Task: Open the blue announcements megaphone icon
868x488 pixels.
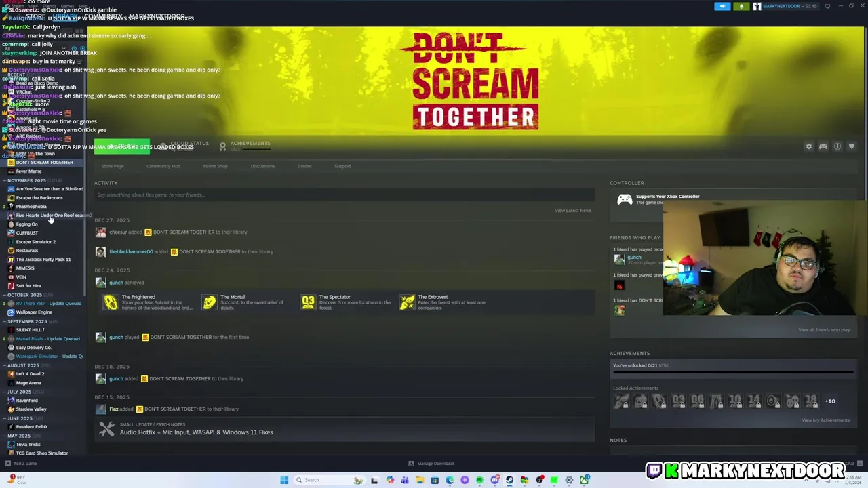Action: 722,6
